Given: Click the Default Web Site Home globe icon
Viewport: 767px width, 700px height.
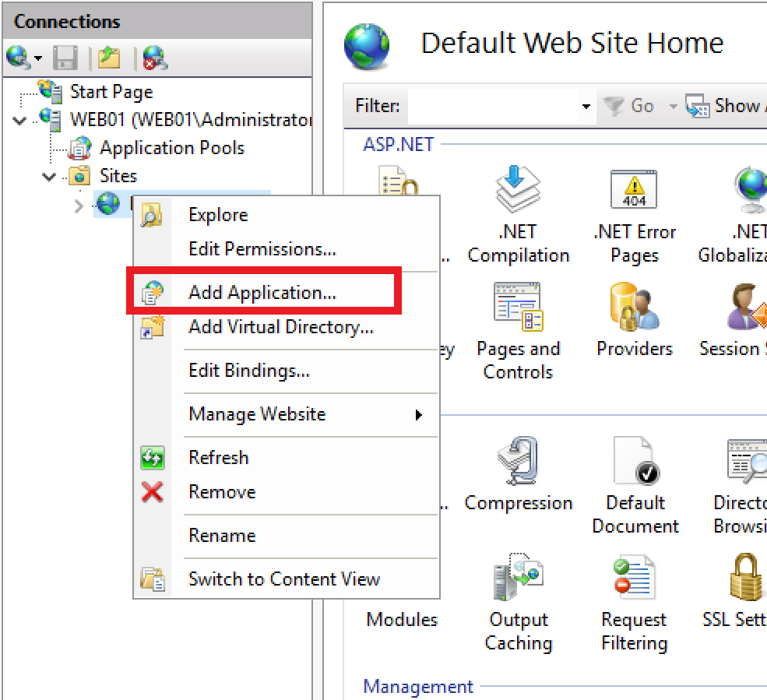Looking at the screenshot, I should pyautogui.click(x=367, y=46).
